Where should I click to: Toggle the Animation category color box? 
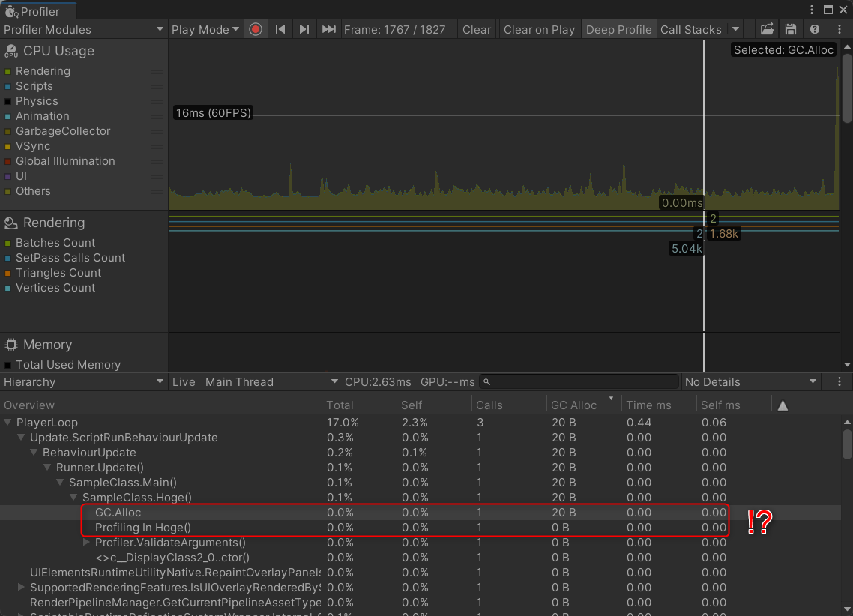point(7,116)
